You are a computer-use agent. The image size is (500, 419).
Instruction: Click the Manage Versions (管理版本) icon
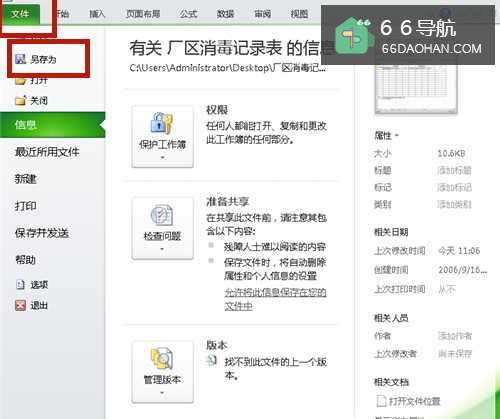pyautogui.click(x=162, y=358)
